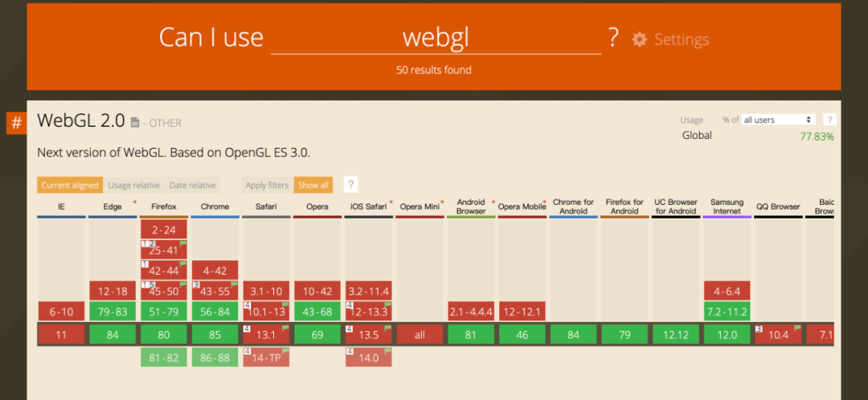Click the Firefox column header

click(164, 207)
